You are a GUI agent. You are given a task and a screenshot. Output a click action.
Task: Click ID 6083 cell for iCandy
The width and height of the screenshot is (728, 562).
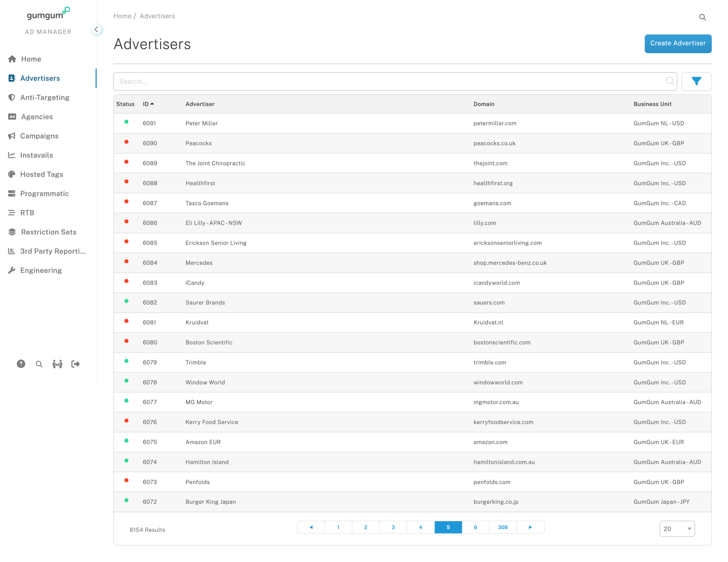coord(150,283)
